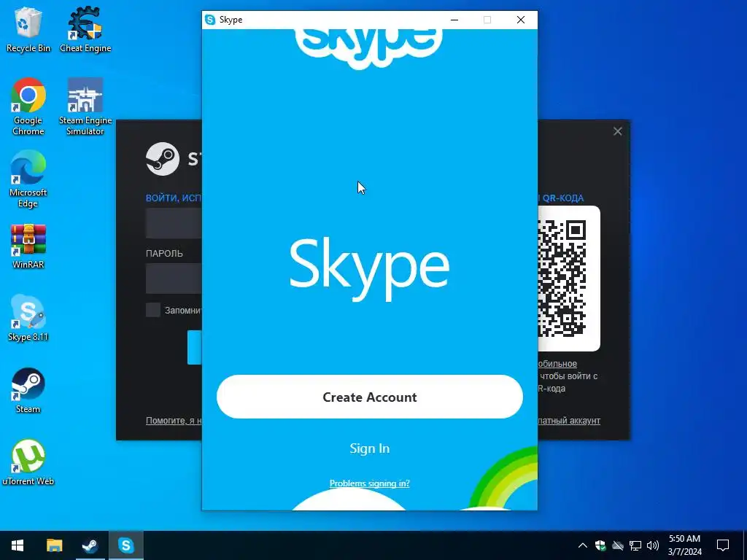
Task: Click the Steam password input field
Action: pyautogui.click(x=174, y=278)
